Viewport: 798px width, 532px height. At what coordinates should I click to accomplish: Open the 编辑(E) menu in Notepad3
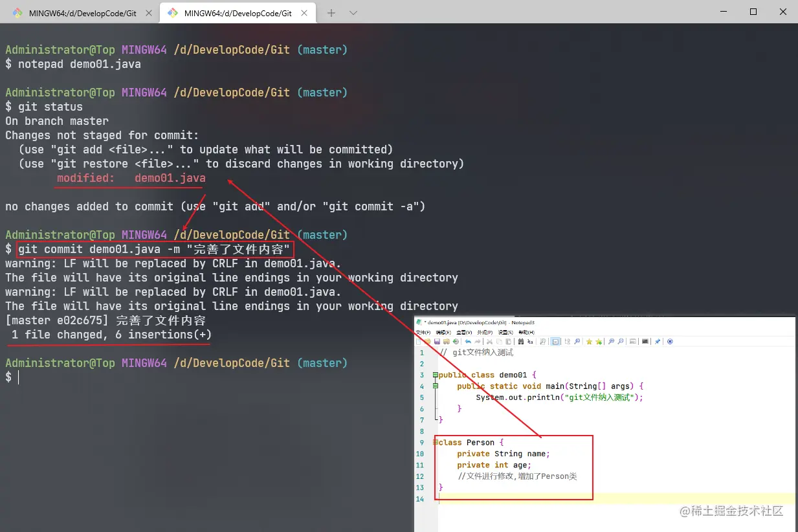443,333
